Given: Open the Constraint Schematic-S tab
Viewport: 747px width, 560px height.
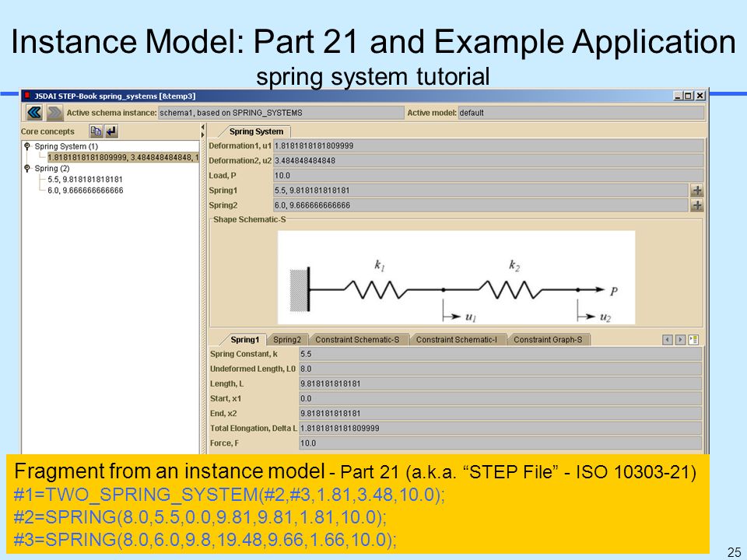Looking at the screenshot, I should pos(357,340).
